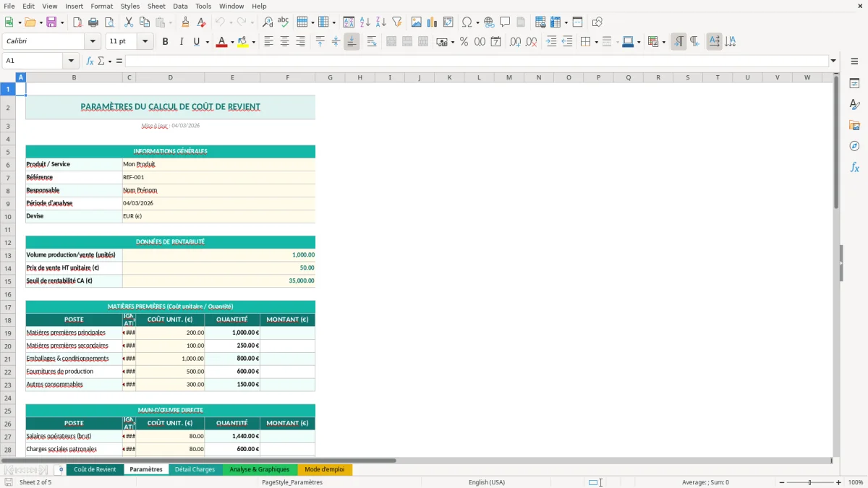Screen dimensions: 868x488
Task: Open the Font Name dropdown
Action: pos(93,42)
